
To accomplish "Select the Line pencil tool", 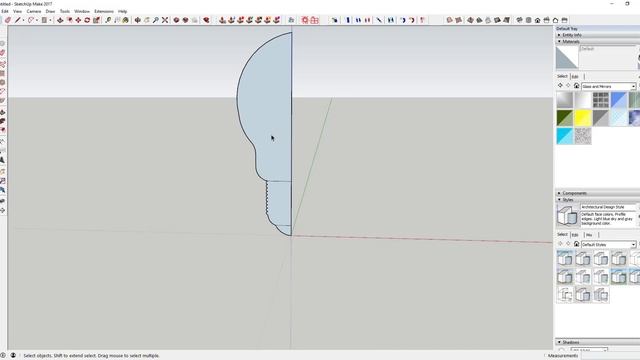I will pos(18,20).
